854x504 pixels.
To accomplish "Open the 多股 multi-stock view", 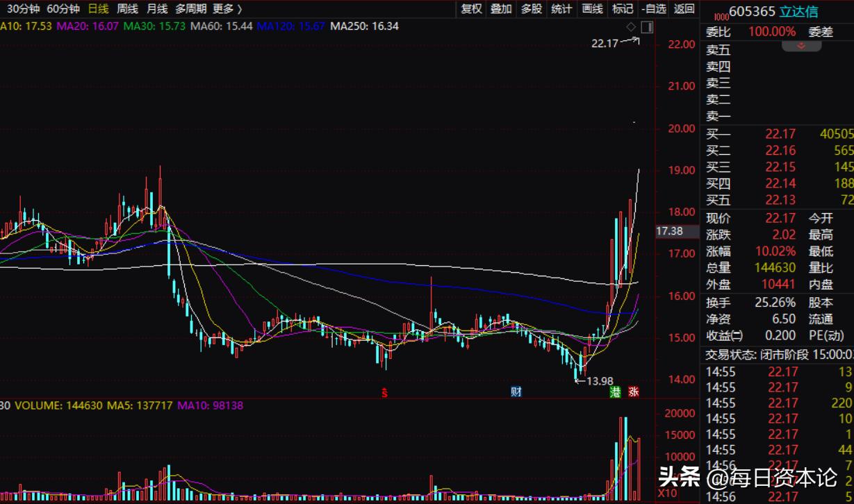I will click(x=531, y=9).
